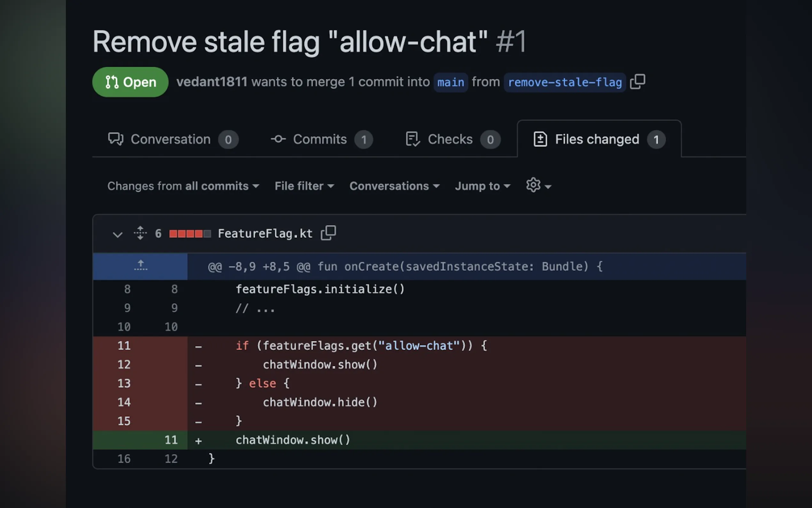
Task: Click the green Open pull request badge
Action: pyautogui.click(x=130, y=82)
